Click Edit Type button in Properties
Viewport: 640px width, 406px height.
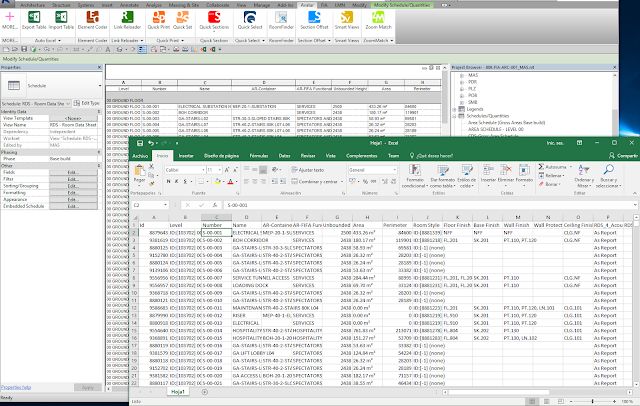(87, 104)
